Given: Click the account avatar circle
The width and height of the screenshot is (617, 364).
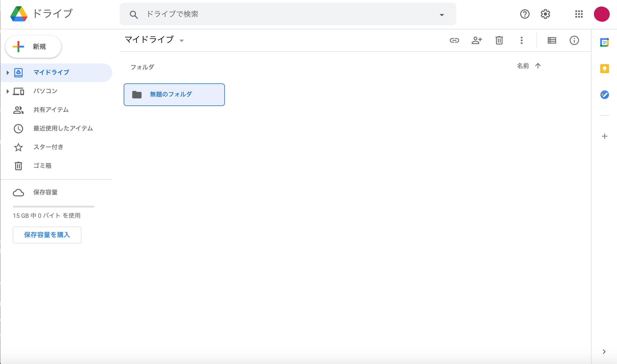Looking at the screenshot, I should 602,14.
